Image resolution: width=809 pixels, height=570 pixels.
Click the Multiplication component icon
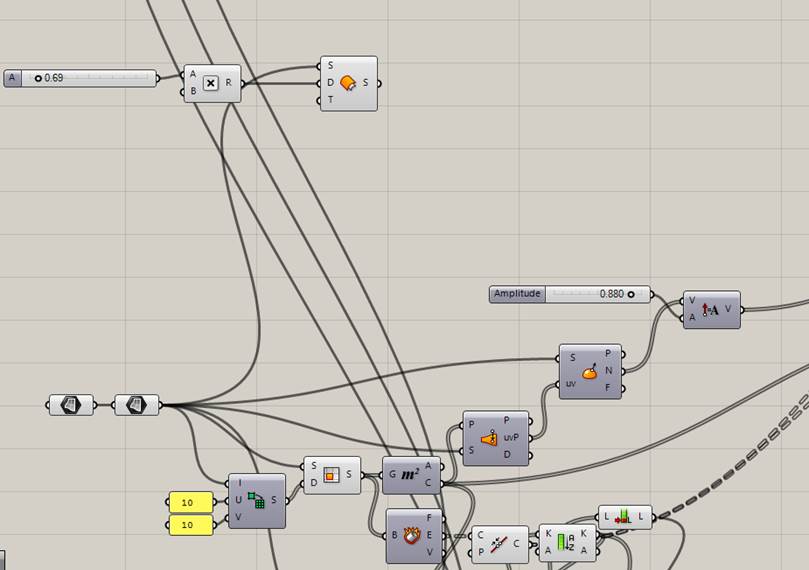tap(211, 83)
